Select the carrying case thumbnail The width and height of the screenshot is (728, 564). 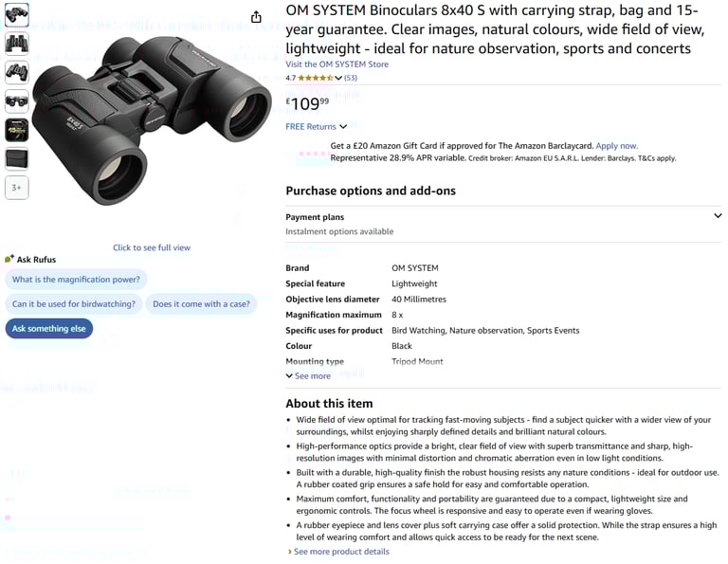click(x=17, y=158)
